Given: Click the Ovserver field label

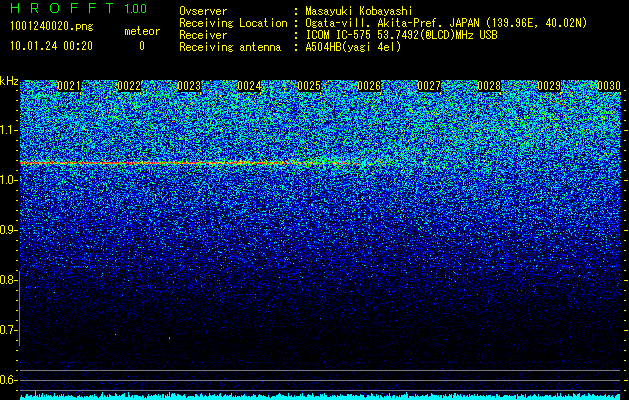Looking at the screenshot, I should [x=203, y=11].
